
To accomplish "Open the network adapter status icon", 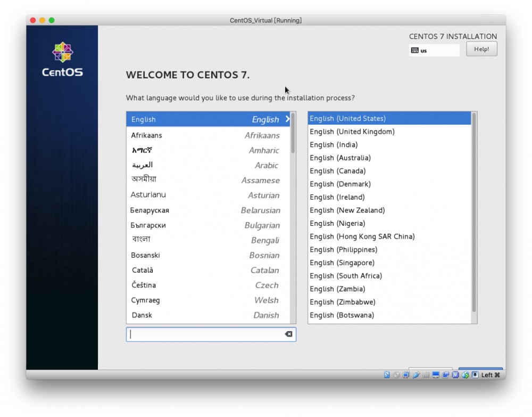I will point(406,374).
